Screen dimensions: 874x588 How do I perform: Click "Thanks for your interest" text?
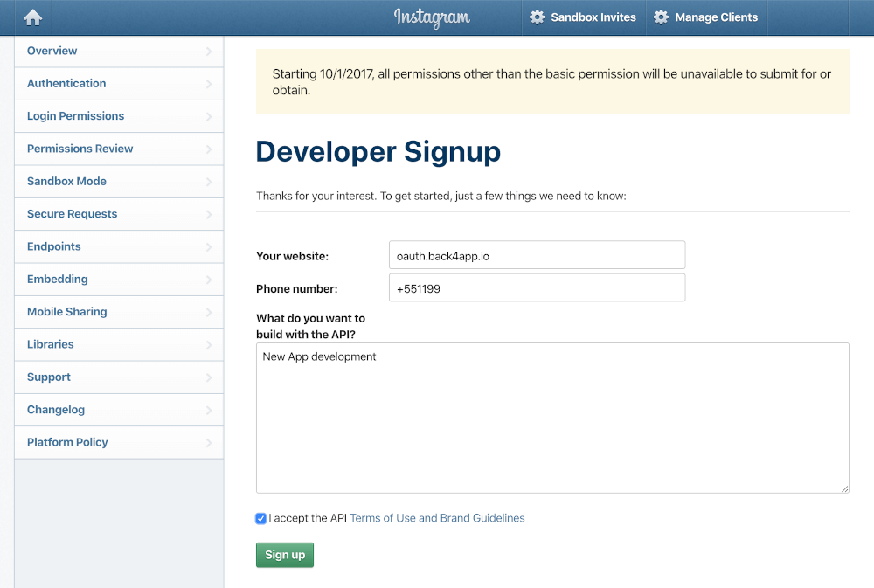pos(440,197)
